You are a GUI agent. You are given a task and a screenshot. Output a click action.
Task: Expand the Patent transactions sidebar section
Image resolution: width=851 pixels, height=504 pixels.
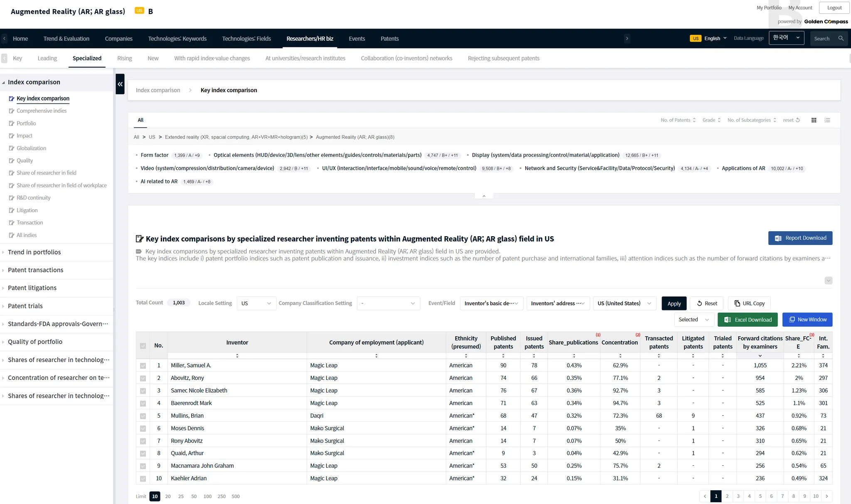[x=36, y=270]
